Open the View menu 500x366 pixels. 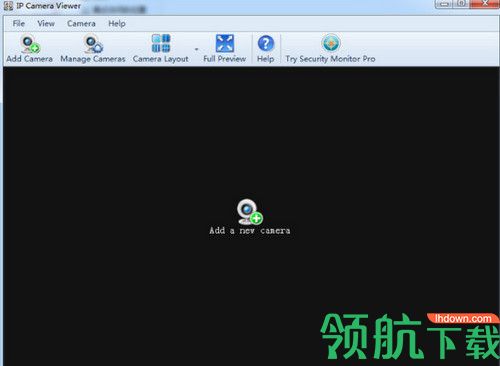(x=46, y=23)
